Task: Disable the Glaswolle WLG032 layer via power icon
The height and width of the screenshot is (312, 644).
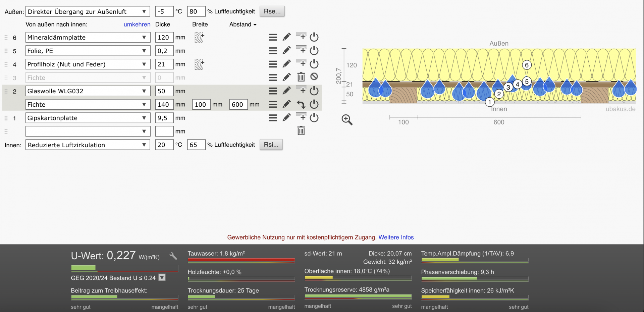Action: coord(314,91)
